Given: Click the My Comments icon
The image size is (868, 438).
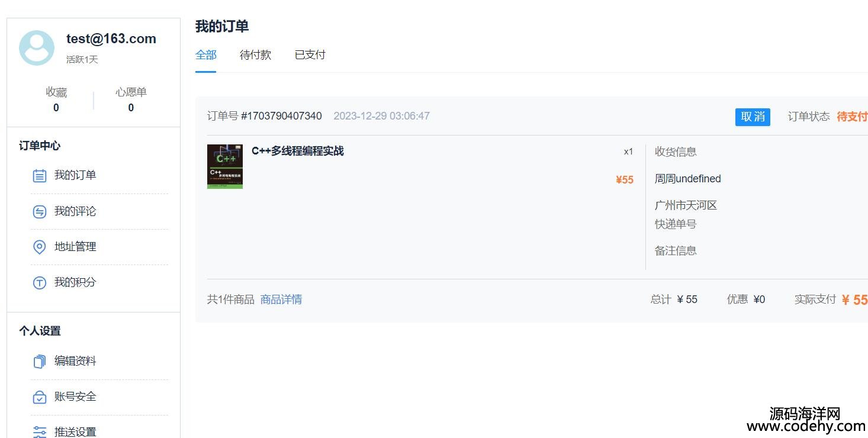Looking at the screenshot, I should pyautogui.click(x=40, y=211).
